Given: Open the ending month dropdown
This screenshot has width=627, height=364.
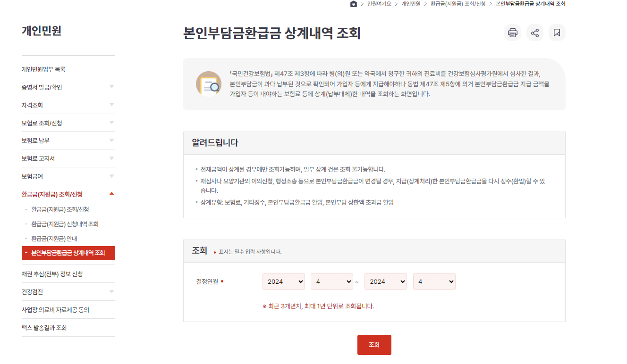Looking at the screenshot, I should click(x=434, y=281).
